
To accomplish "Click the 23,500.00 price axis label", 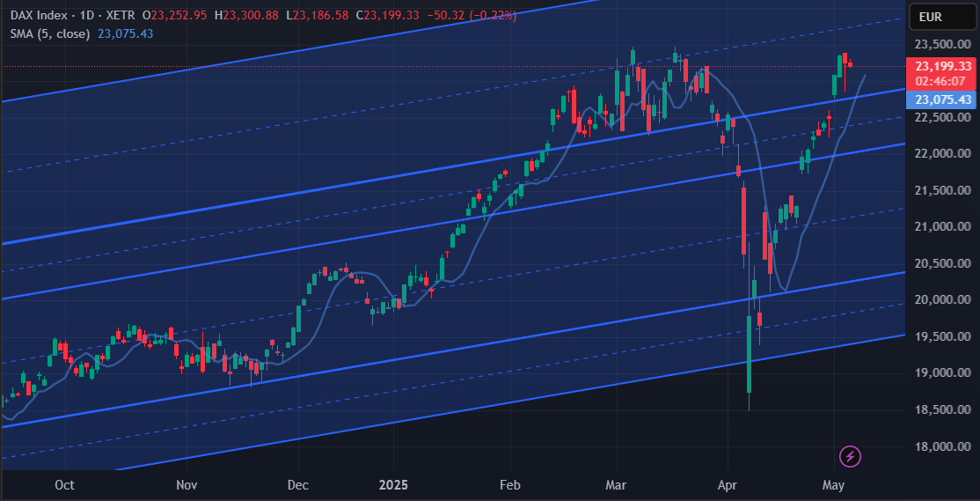I will [x=943, y=44].
